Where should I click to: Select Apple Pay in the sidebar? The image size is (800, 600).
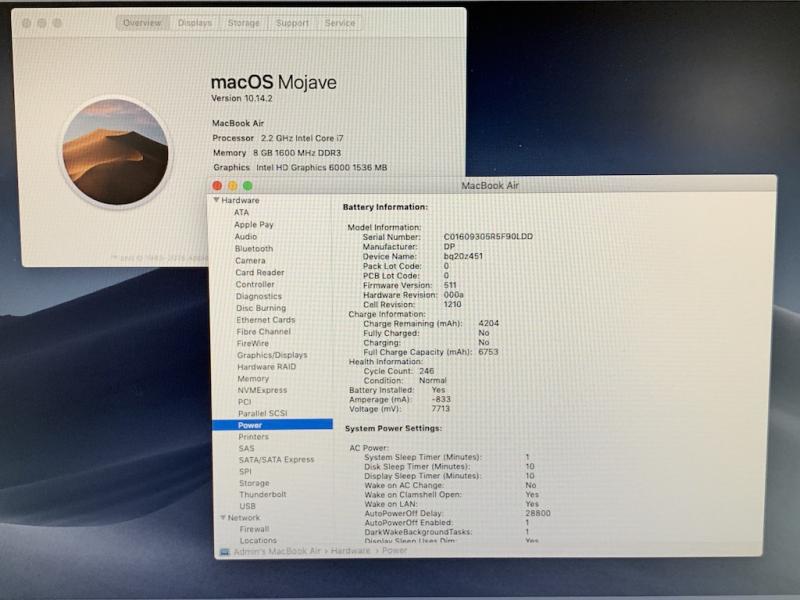click(x=254, y=224)
